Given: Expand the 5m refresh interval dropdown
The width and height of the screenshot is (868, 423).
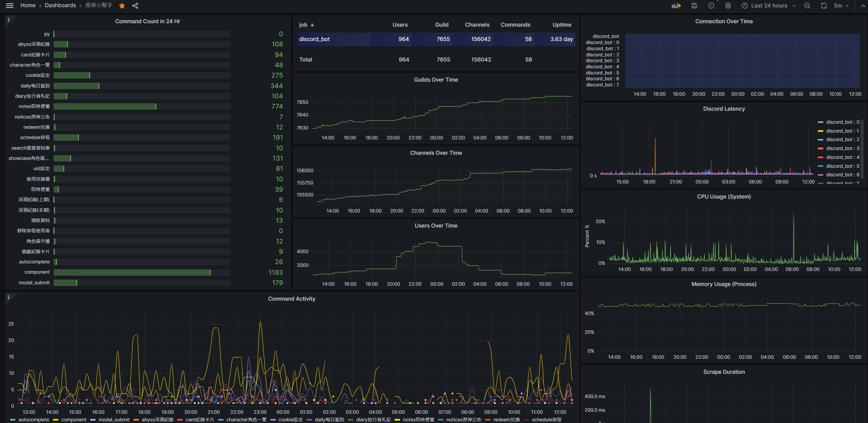Looking at the screenshot, I should click(841, 6).
